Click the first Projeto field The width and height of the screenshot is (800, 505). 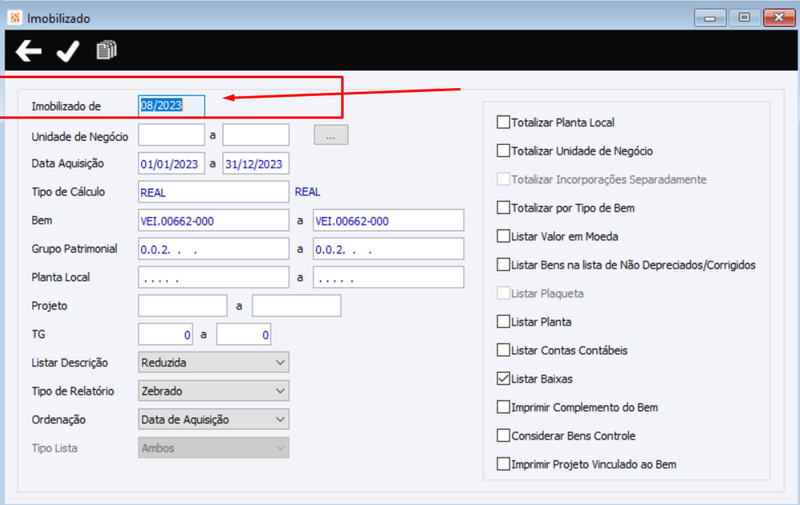183,306
